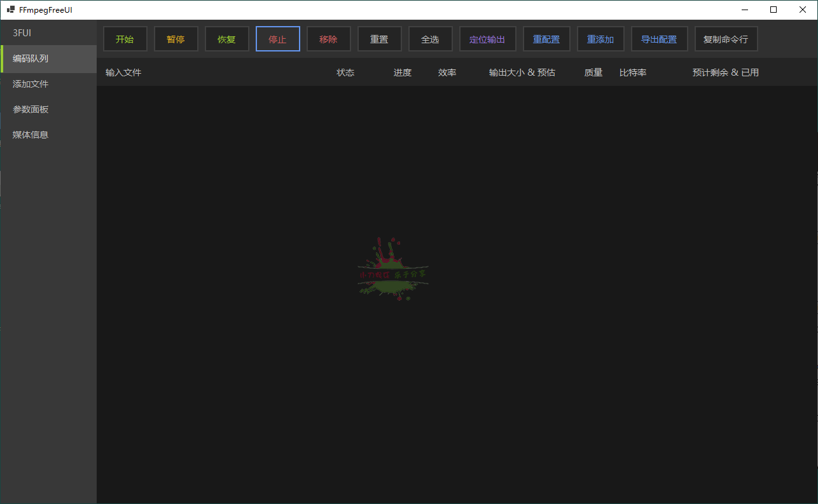Resume encoding with 恢复

pos(226,39)
